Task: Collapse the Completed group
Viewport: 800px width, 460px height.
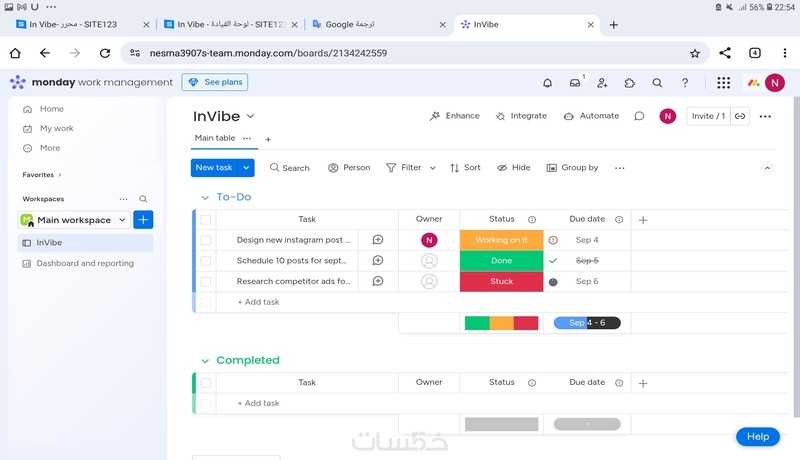Action: [205, 361]
